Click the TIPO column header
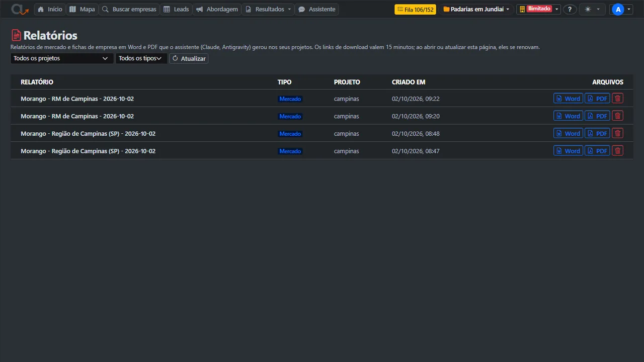 coord(284,82)
